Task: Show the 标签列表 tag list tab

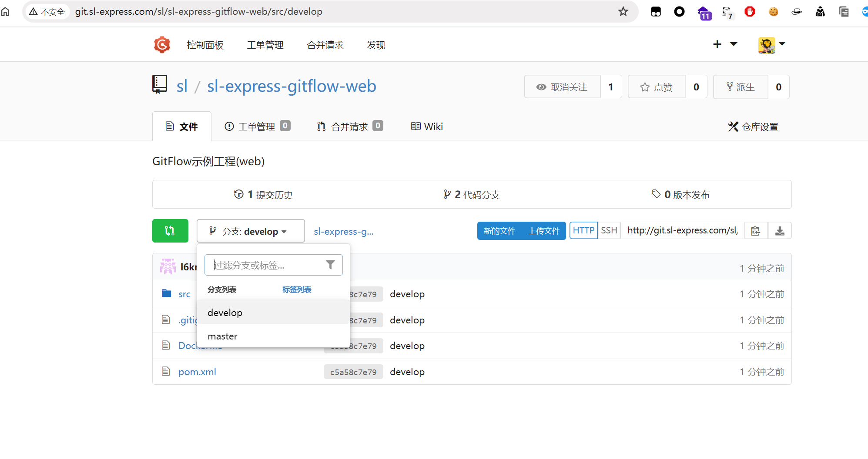Action: 297,289
